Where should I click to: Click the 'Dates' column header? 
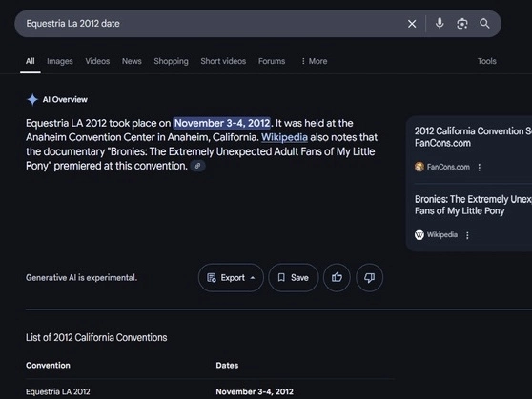tap(227, 366)
